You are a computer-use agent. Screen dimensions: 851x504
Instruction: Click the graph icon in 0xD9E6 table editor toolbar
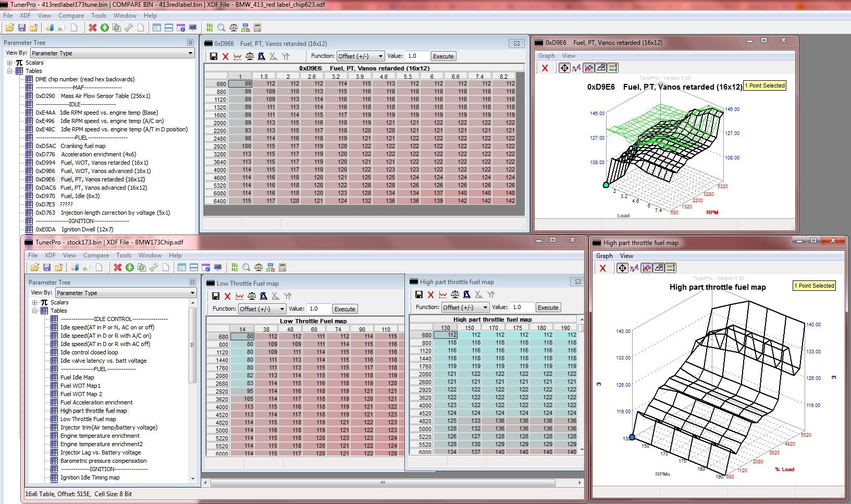pyautogui.click(x=238, y=56)
